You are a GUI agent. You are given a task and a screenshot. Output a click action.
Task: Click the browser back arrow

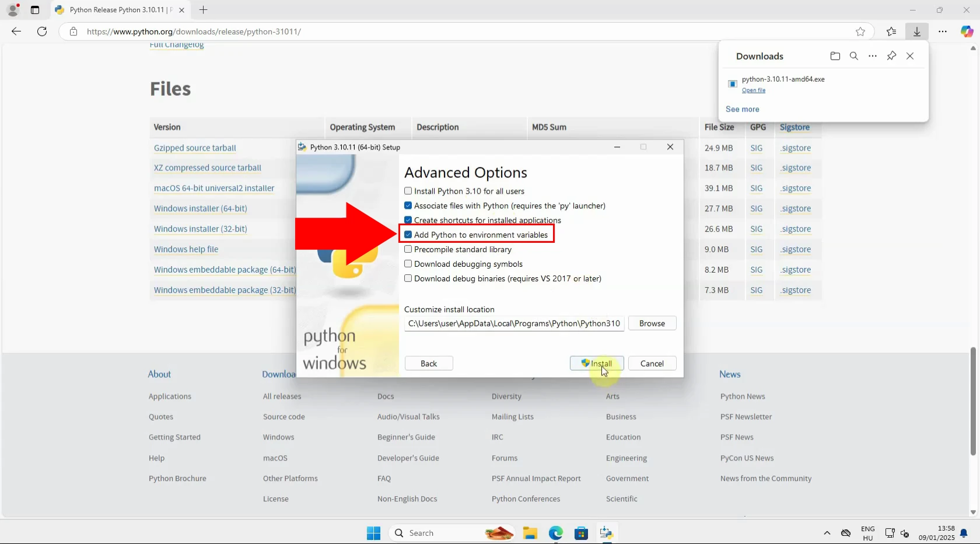point(16,32)
